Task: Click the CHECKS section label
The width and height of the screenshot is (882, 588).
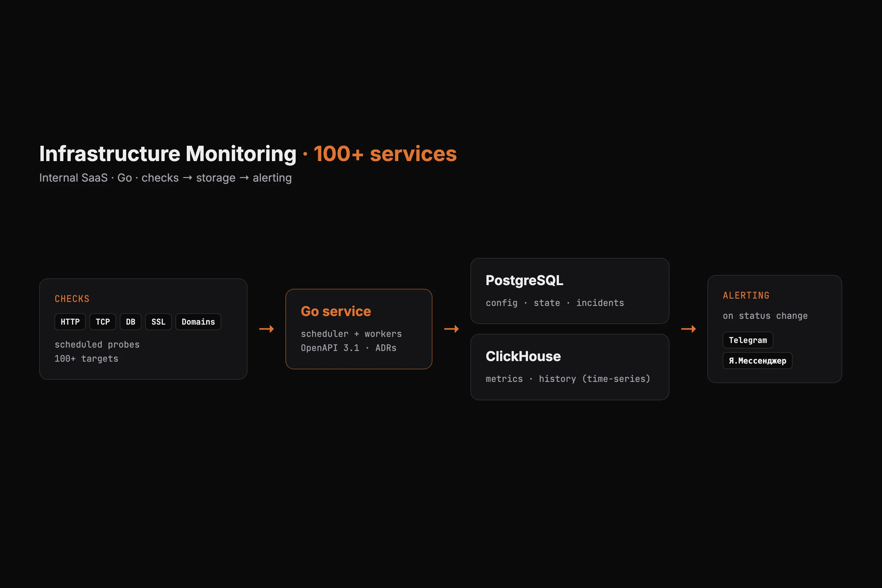Action: [x=72, y=299]
